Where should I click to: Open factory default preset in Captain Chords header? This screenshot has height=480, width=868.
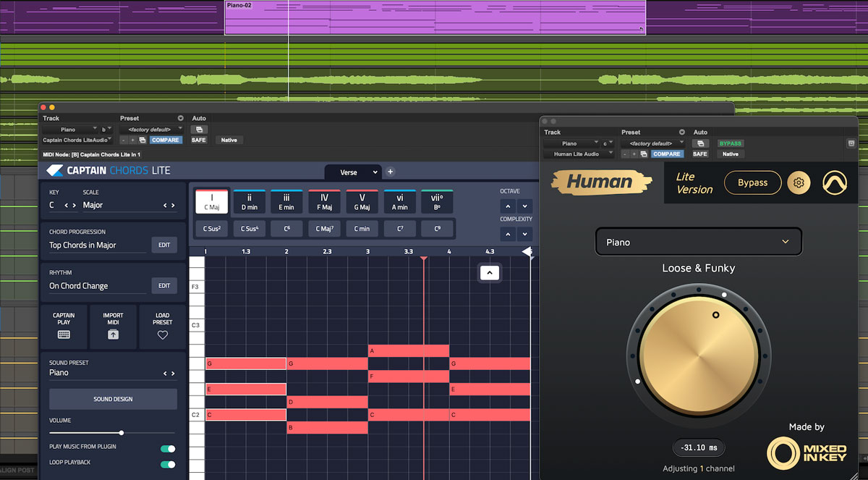[152, 129]
